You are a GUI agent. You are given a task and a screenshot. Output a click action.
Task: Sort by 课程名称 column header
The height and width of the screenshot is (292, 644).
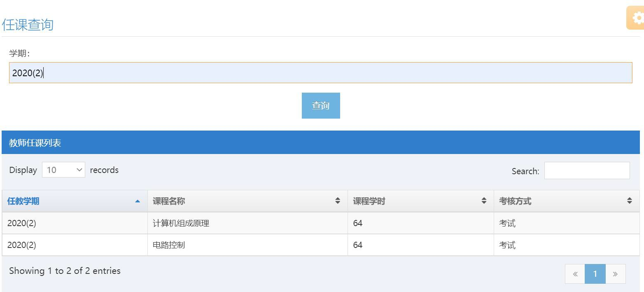pyautogui.click(x=247, y=201)
